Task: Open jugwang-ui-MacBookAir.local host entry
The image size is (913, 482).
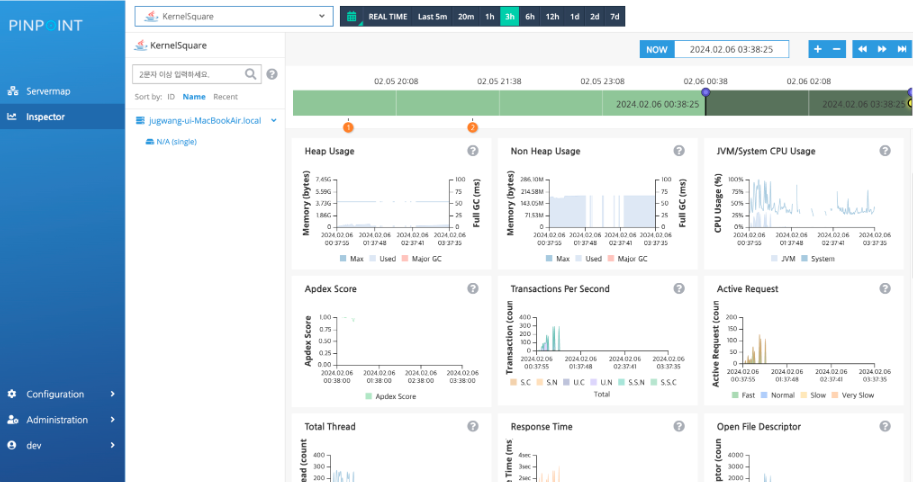Action: [205, 120]
